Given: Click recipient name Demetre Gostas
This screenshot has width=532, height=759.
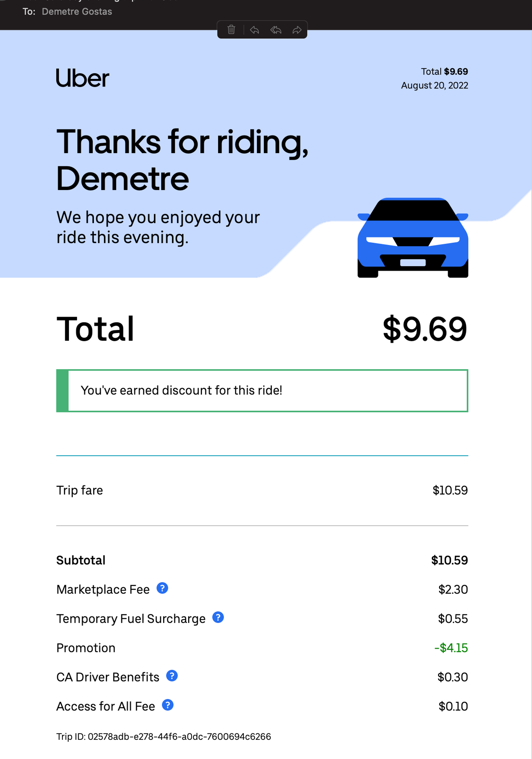Looking at the screenshot, I should (77, 11).
